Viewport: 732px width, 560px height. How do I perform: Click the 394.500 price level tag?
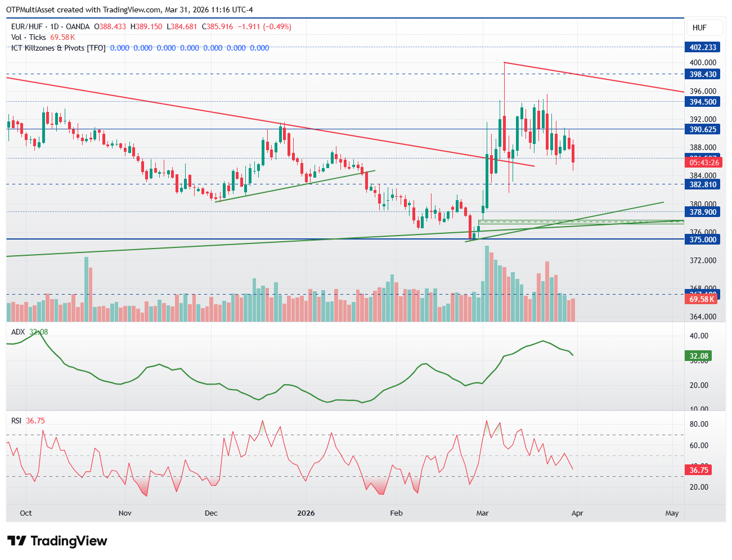703,102
